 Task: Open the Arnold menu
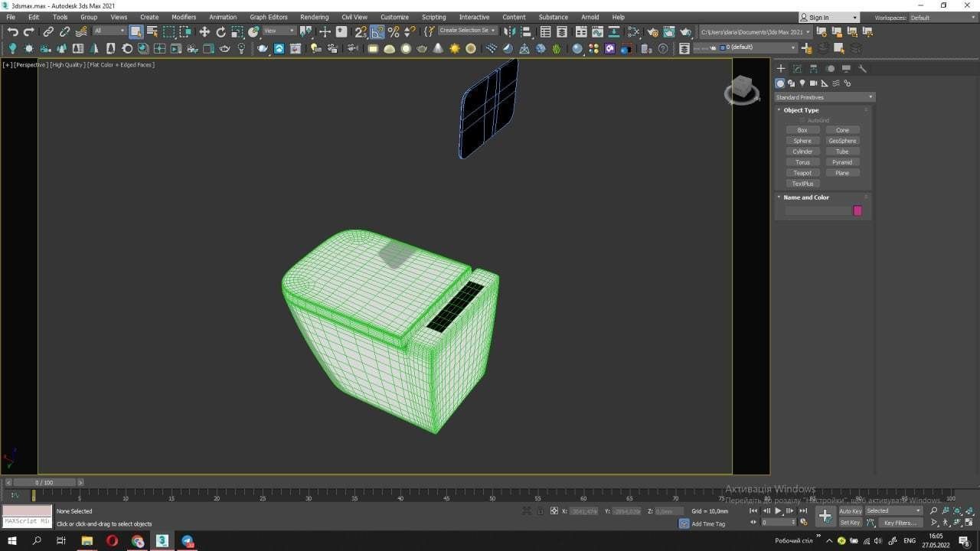[x=590, y=17]
